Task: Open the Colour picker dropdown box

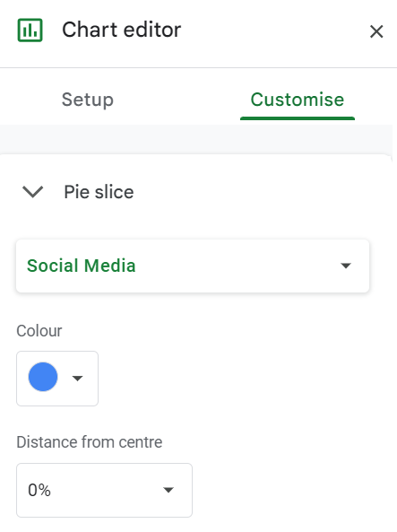Action: [x=57, y=379]
